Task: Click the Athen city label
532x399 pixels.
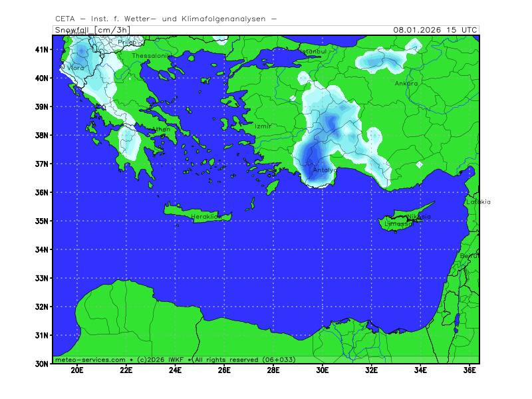Action: [162, 130]
